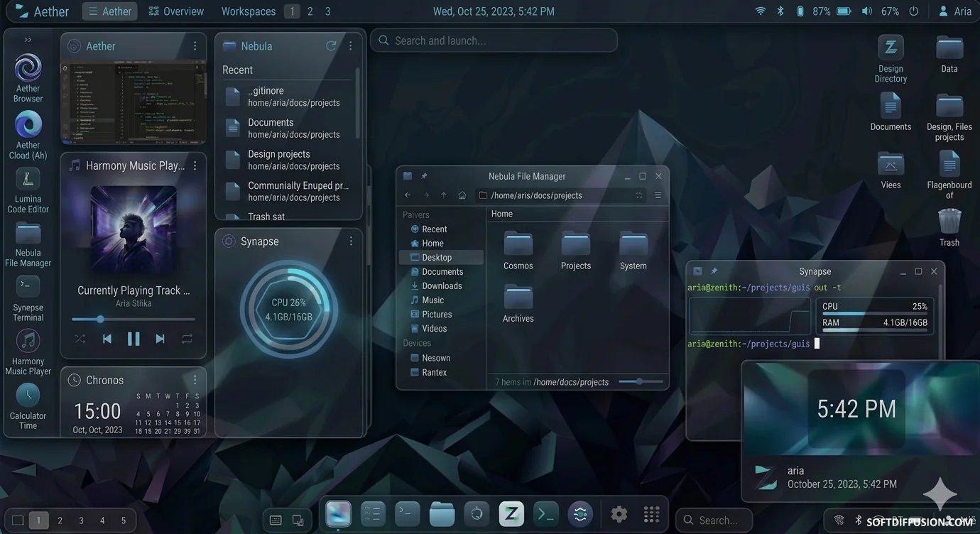Viewport: 980px width, 534px height.
Task: Open Synapse widget three-dot menu
Action: coord(351,241)
